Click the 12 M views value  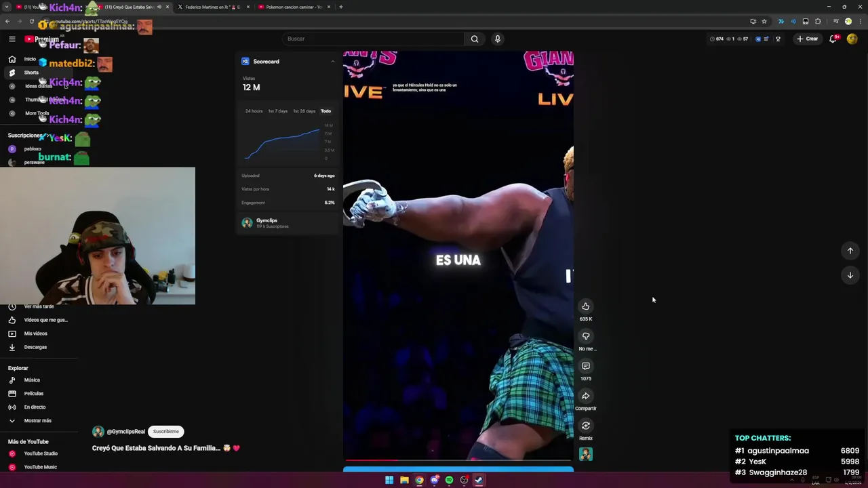coord(251,87)
